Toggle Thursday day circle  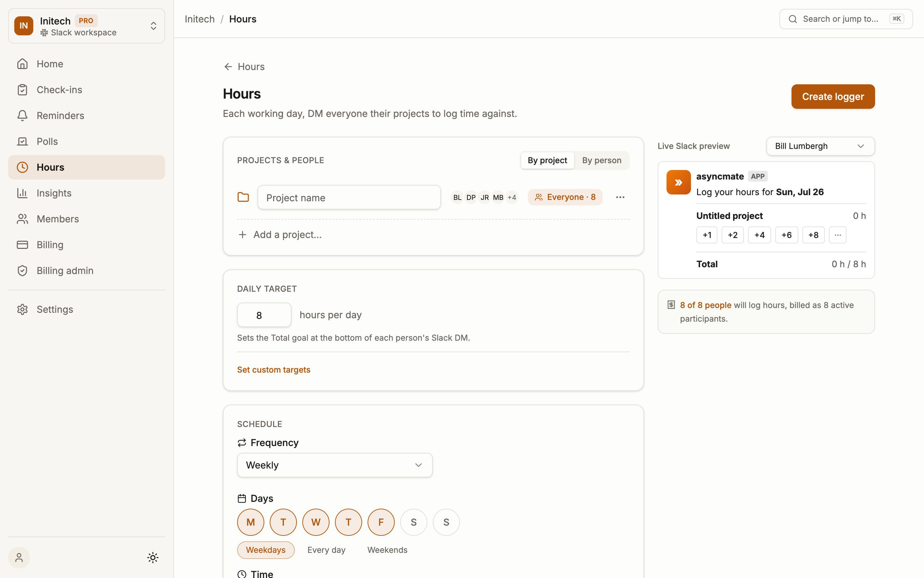[x=349, y=522]
